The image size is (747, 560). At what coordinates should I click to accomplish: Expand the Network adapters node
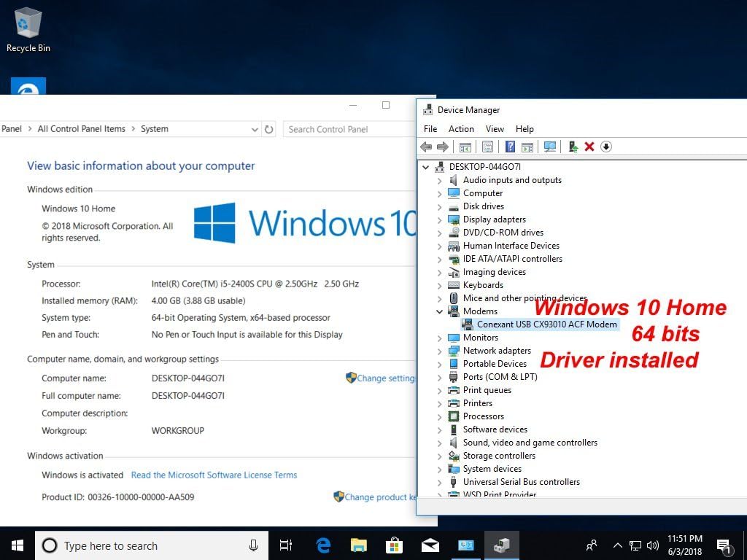click(x=439, y=351)
